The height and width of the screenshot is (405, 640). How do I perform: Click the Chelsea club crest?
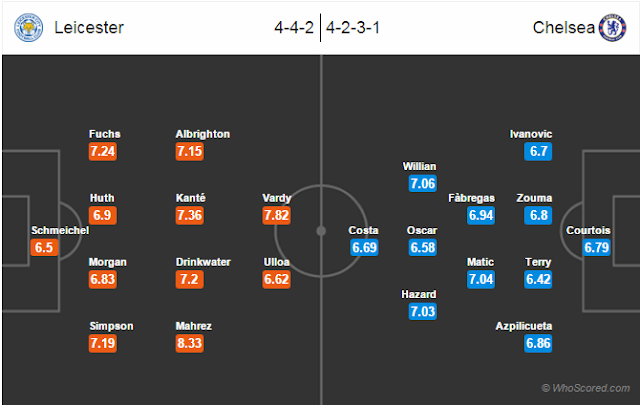tap(612, 27)
